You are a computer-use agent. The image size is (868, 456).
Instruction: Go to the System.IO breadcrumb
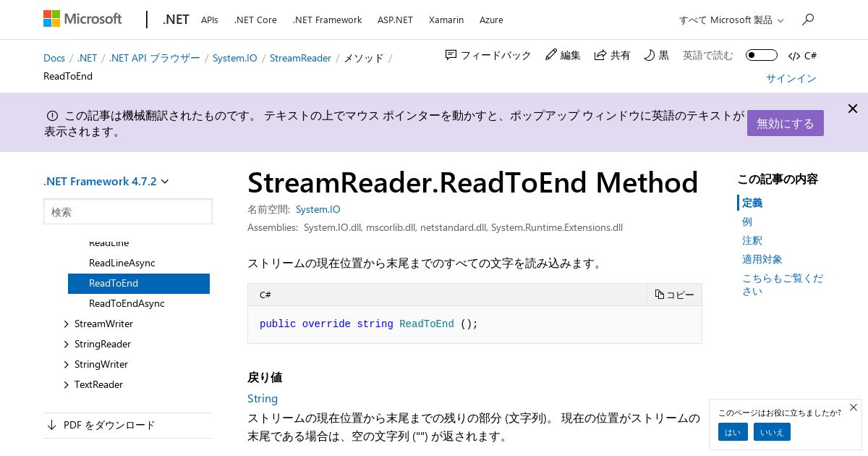click(x=234, y=58)
